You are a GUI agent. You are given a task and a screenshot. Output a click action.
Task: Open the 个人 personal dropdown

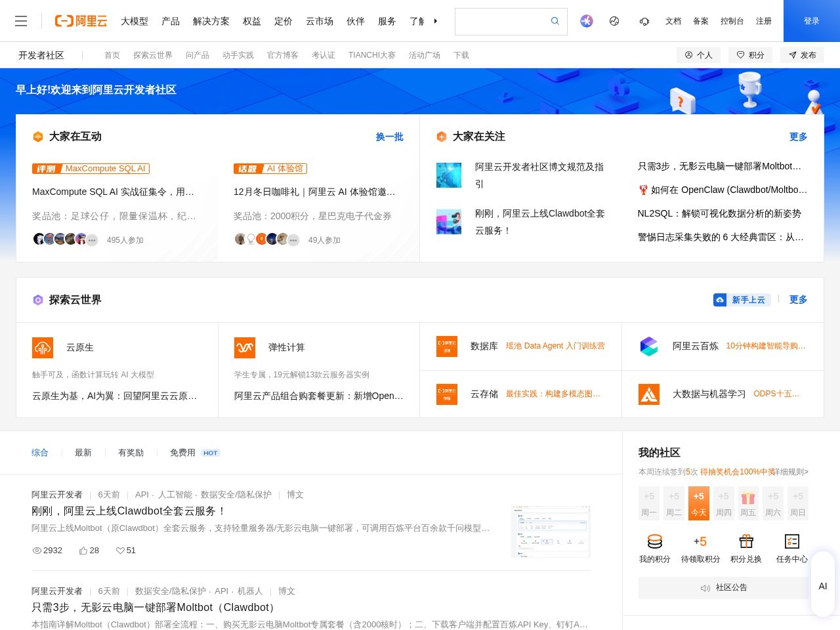click(698, 55)
